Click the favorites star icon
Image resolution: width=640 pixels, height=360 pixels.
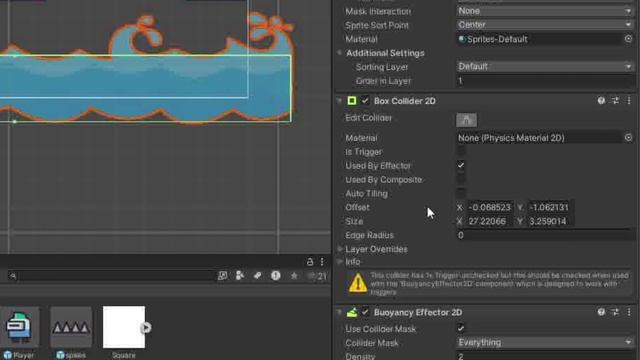(294, 276)
